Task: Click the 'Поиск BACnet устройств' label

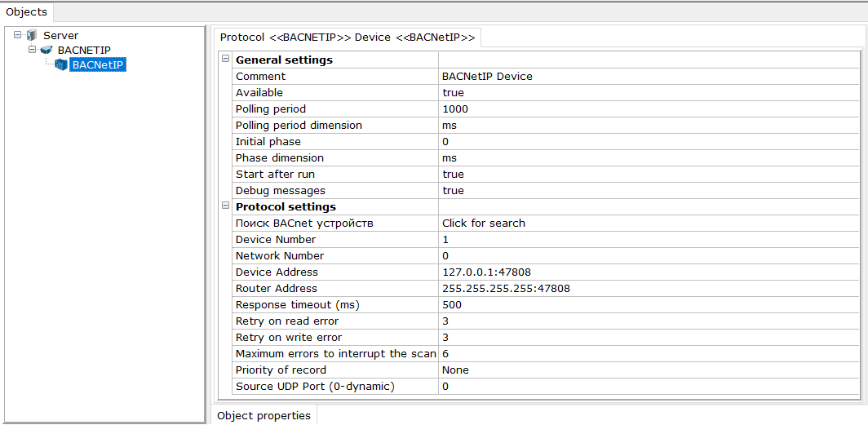Action: click(304, 224)
